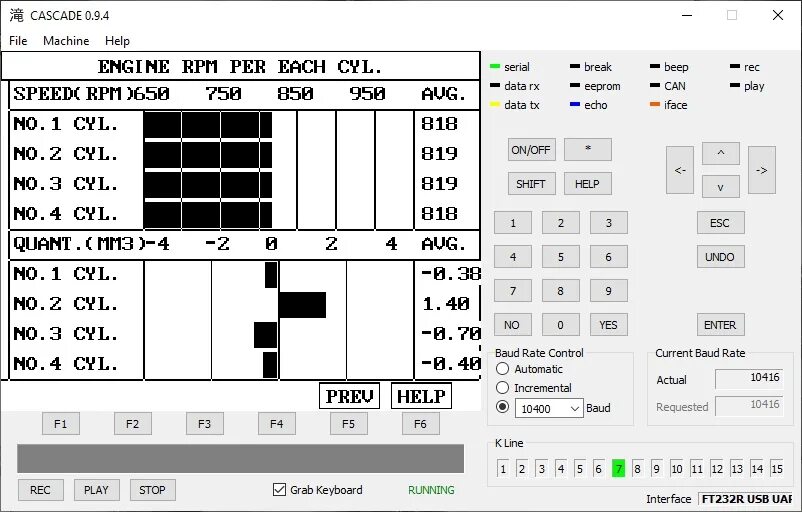Click the HELP keypad button beside SHIFT

(x=588, y=184)
